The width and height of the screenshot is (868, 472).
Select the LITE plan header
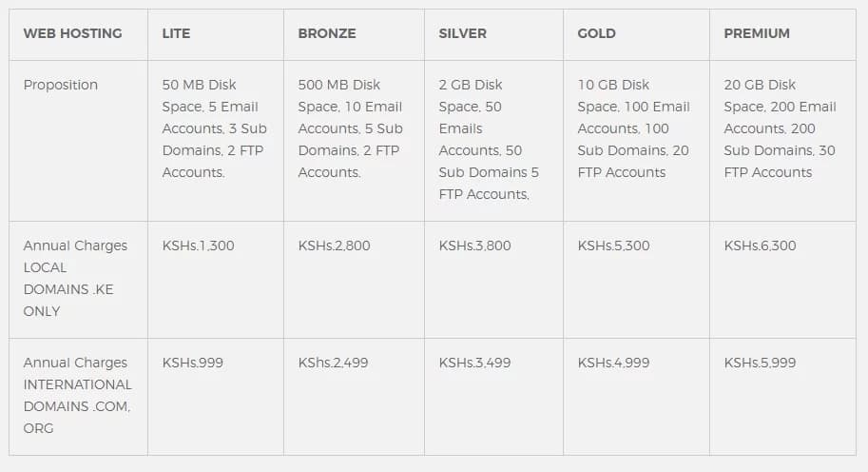pos(176,33)
